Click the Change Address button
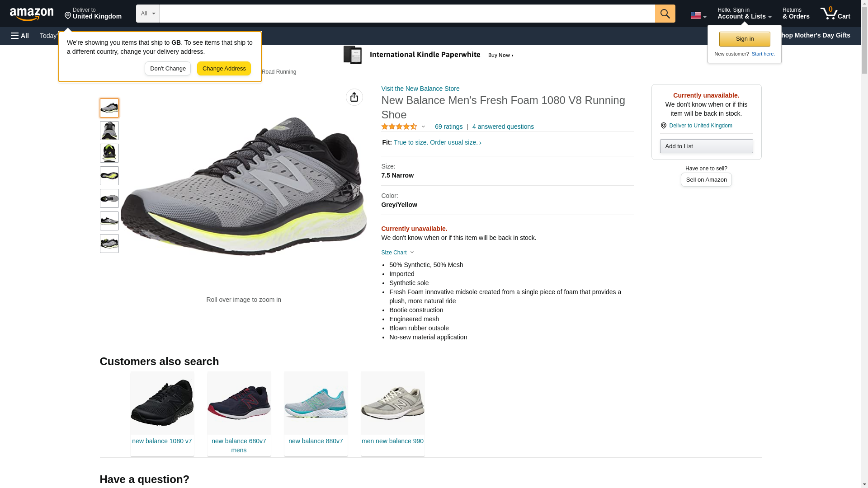The height and width of the screenshot is (488, 868). pyautogui.click(x=224, y=69)
